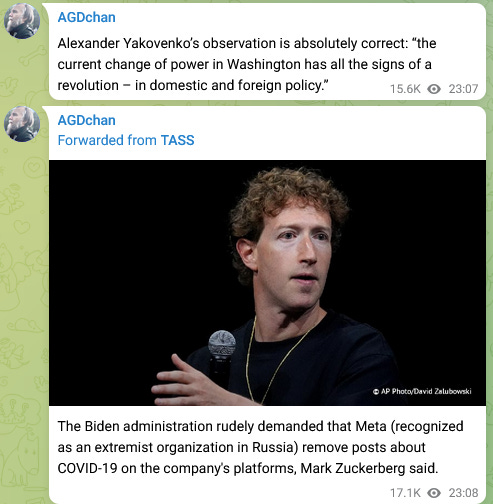Click the eye views icon next to 15.6K
Screen dimensions: 493x504
coord(434,89)
